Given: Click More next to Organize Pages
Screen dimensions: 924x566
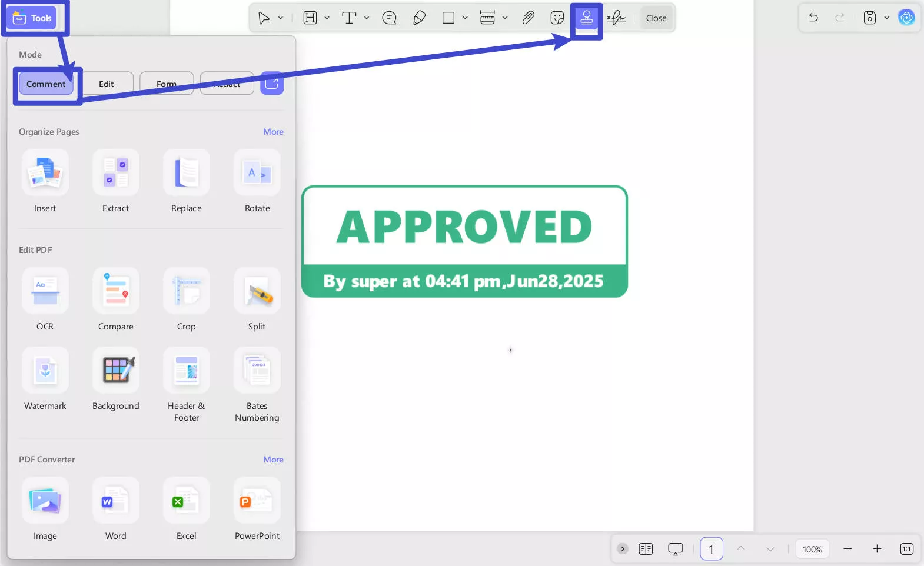Looking at the screenshot, I should click(273, 132).
